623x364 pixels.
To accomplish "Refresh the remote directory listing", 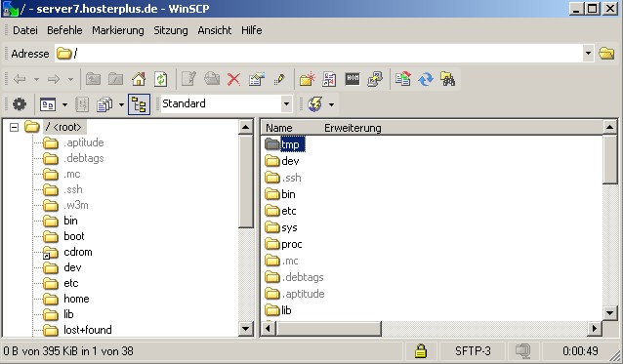I will pos(160,79).
